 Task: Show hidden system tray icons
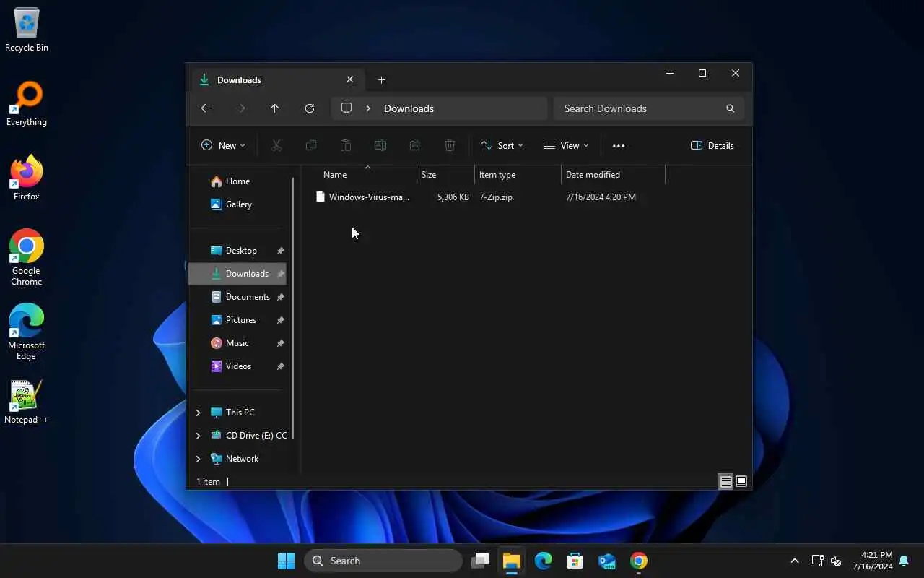coord(795,561)
